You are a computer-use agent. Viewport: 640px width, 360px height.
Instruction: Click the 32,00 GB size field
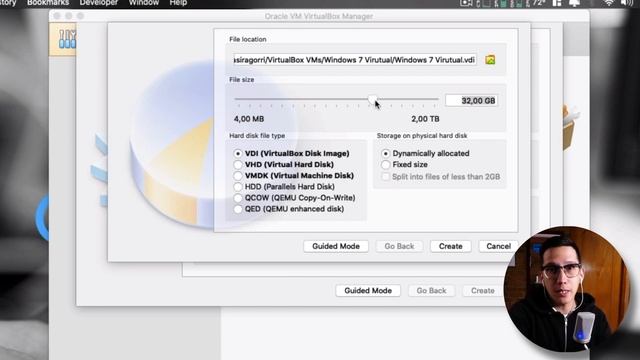471,100
